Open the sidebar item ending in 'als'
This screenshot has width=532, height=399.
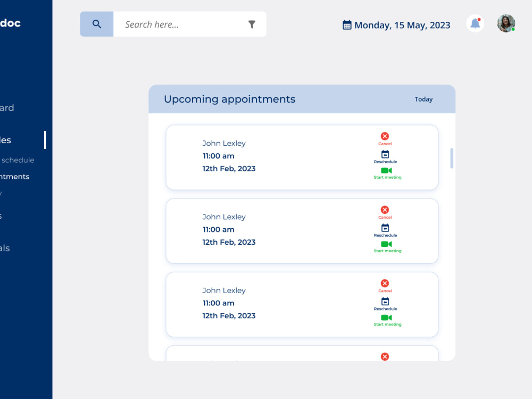click(x=5, y=248)
